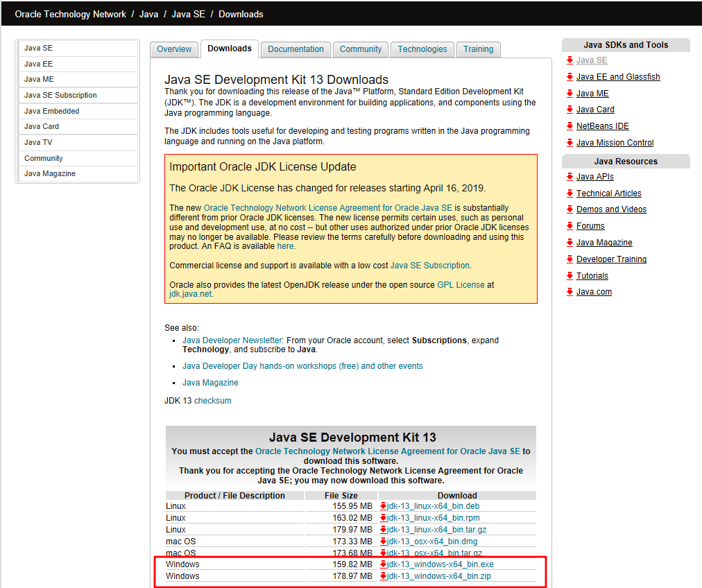Select Java EE in left sidebar menu
702x588 pixels.
coord(78,64)
